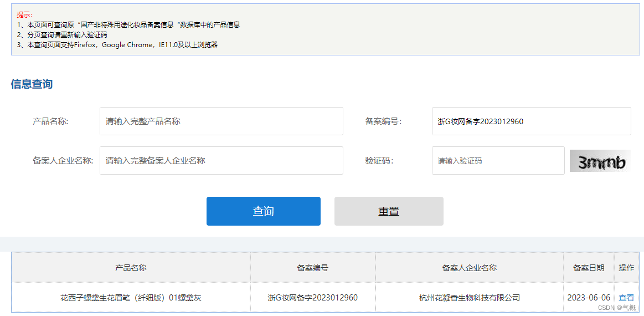Click the 备案编号 input field
The height and width of the screenshot is (316, 644).
coord(531,121)
